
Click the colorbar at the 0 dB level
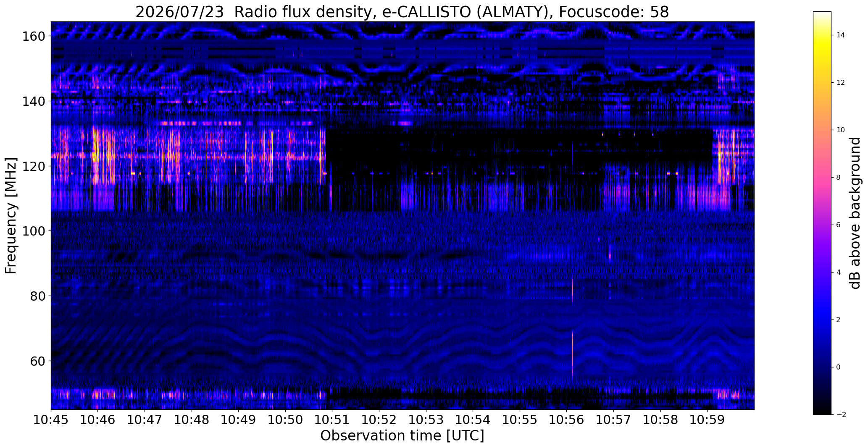click(x=822, y=367)
